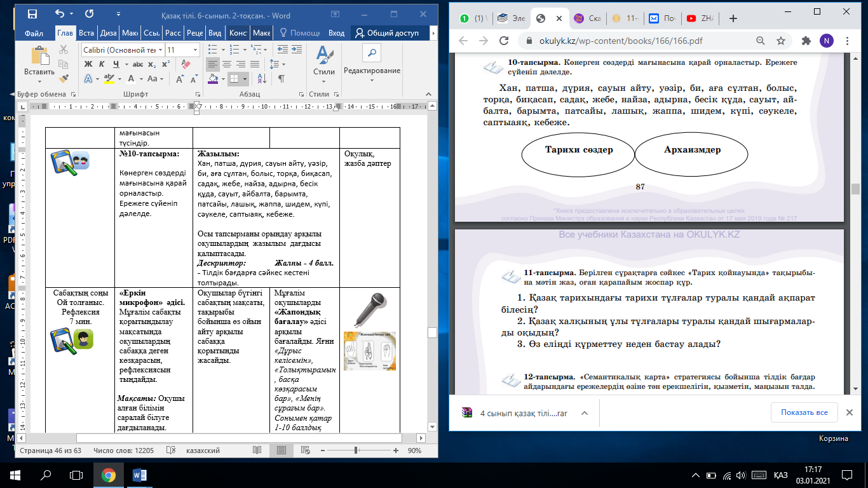Expand the Calibri font name dropdown

(159, 50)
